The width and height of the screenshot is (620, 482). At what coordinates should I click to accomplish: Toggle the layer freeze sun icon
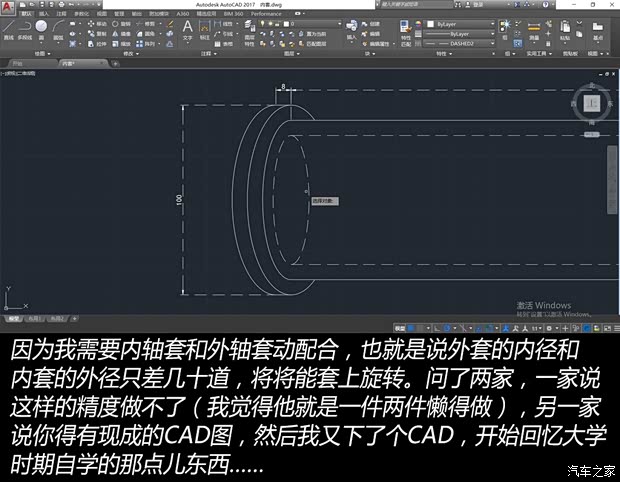(x=271, y=24)
